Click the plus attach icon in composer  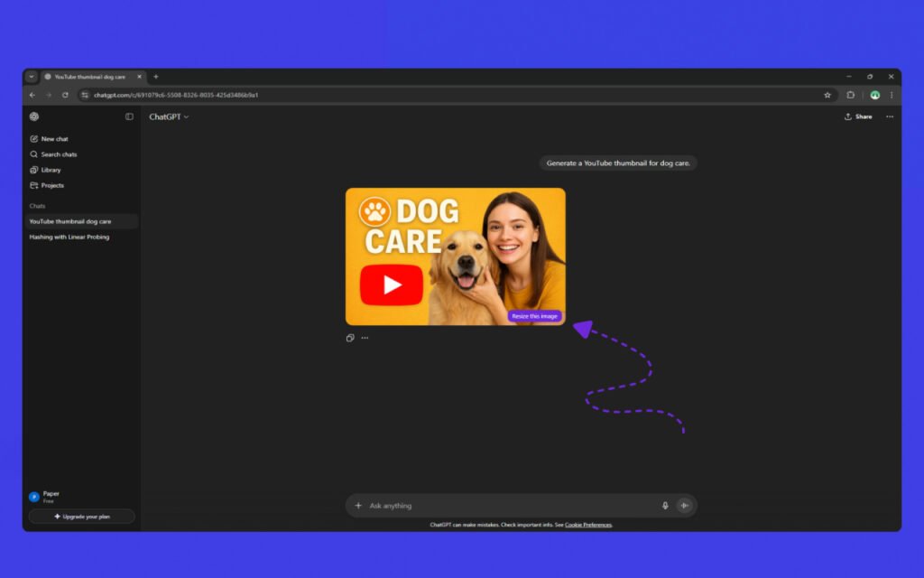click(x=358, y=506)
